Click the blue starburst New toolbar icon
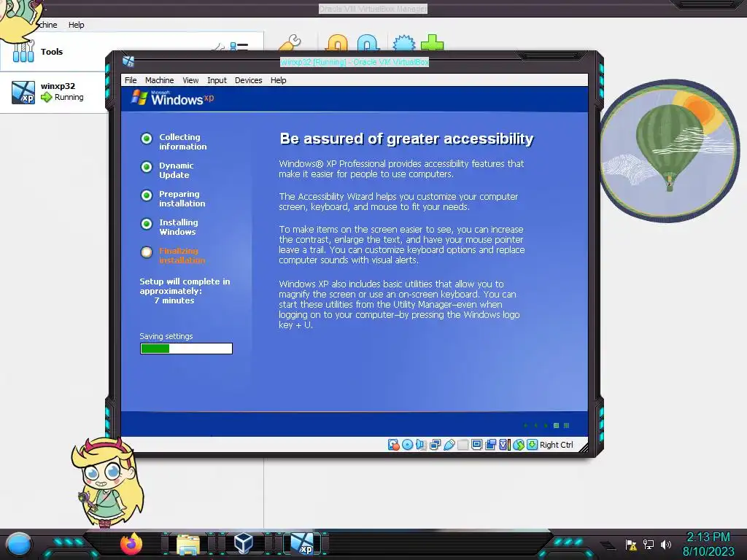The width and height of the screenshot is (747, 560). click(404, 43)
